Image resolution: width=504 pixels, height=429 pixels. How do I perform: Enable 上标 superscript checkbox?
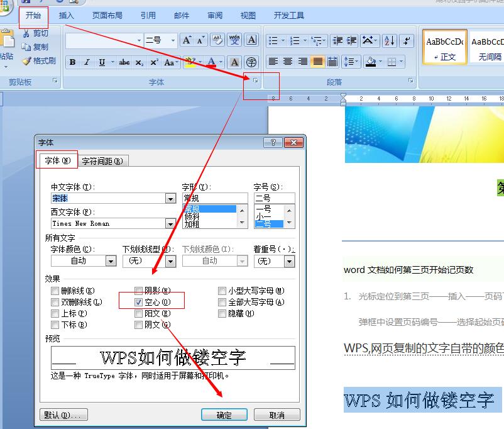[55, 313]
